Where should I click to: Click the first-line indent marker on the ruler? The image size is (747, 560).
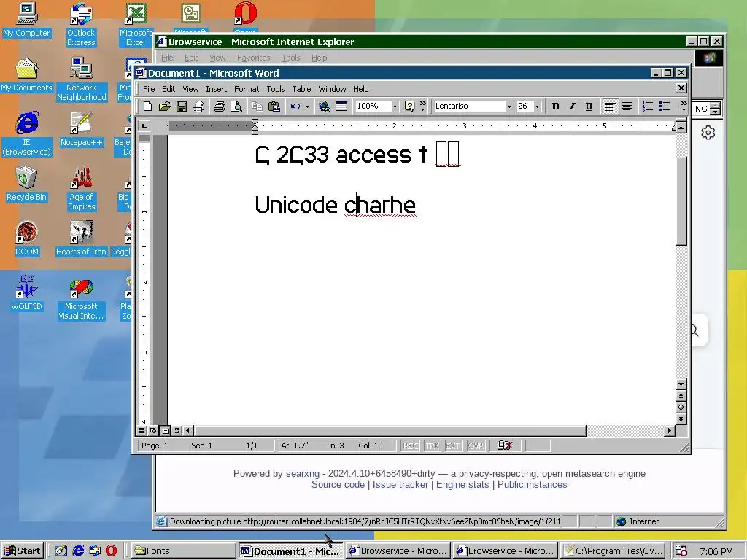pos(255,122)
